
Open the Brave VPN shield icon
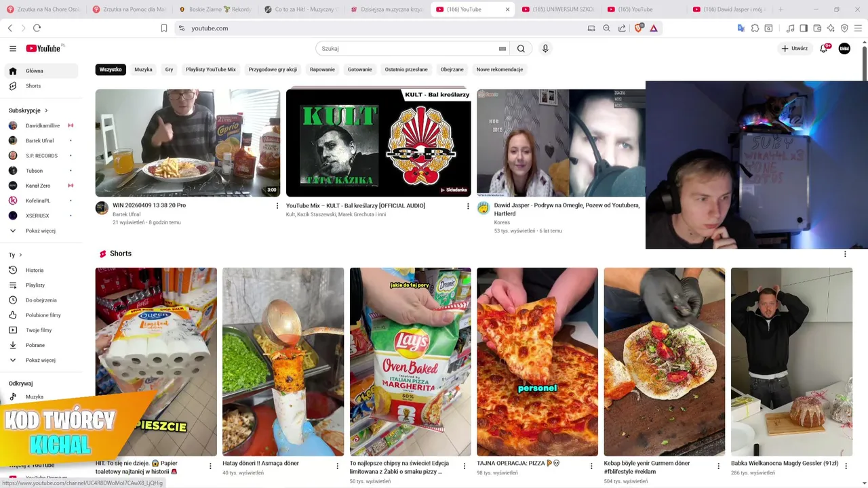click(844, 28)
